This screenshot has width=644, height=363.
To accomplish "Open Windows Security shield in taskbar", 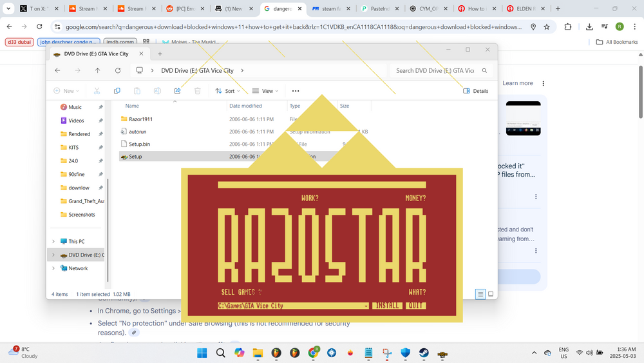I will [x=405, y=353].
